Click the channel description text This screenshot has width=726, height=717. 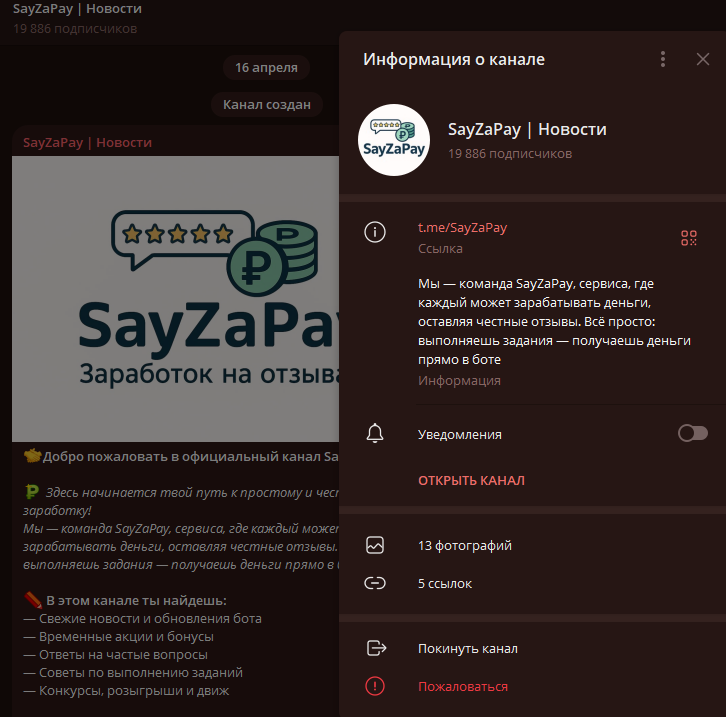tap(554, 321)
